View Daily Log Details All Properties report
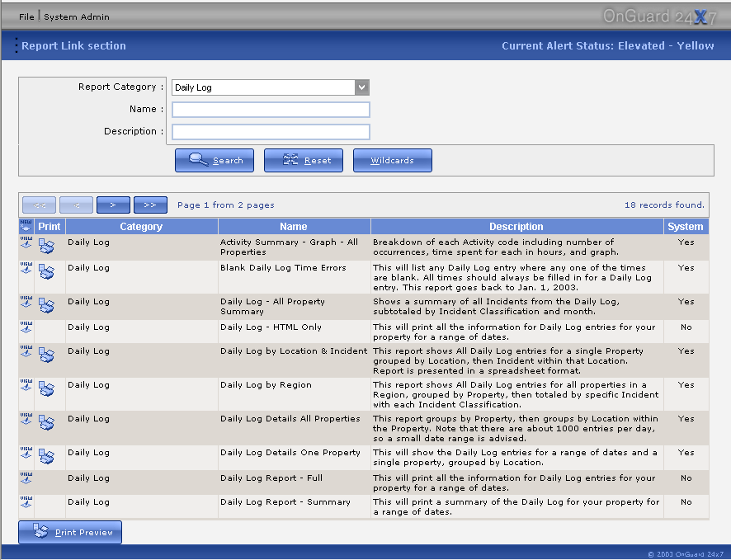This screenshot has width=731, height=560. tap(26, 419)
